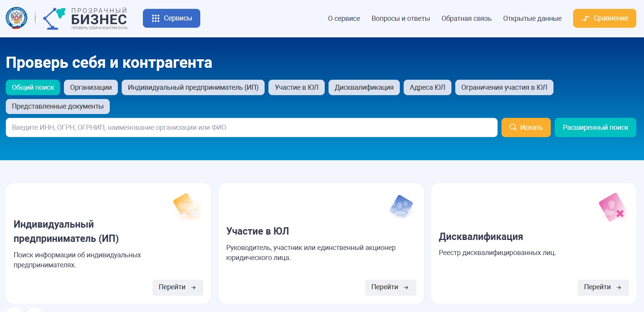Click Перейти on Индивидуальный предприниматель card
644x312 pixels.
tap(178, 287)
